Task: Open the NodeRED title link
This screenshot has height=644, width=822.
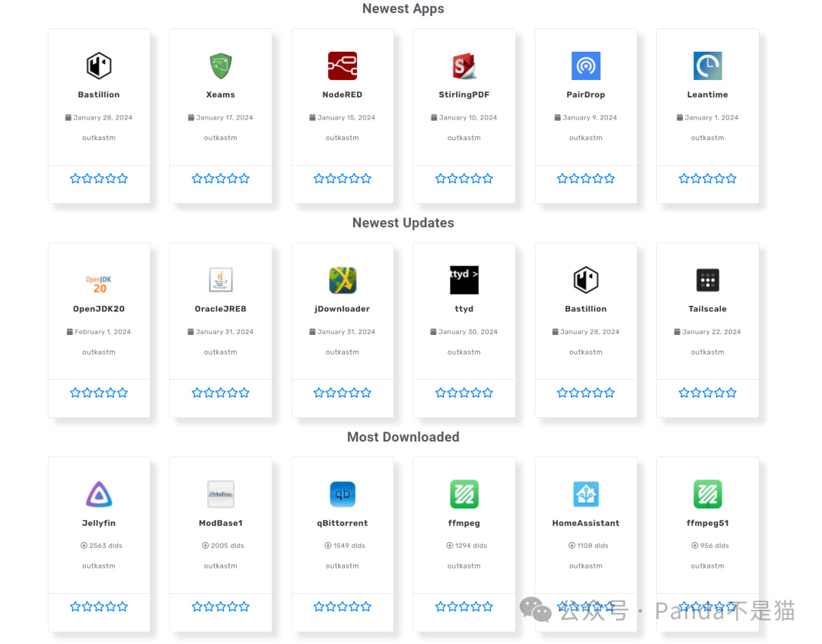Action: click(342, 94)
